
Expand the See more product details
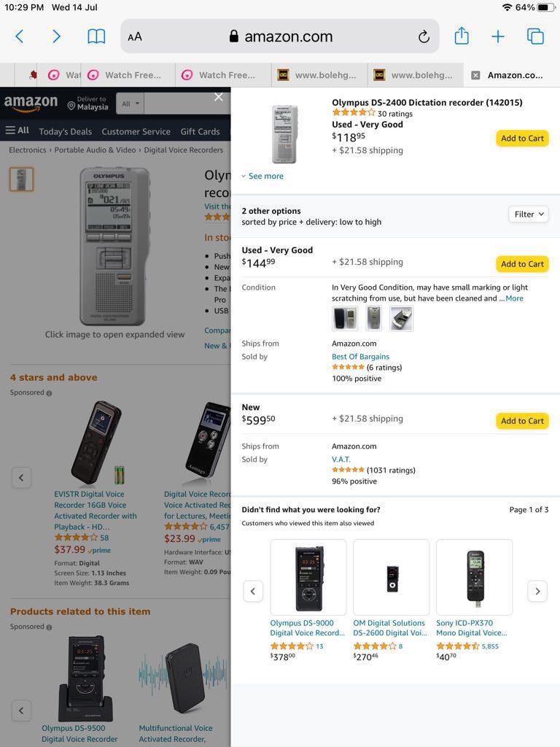[262, 176]
